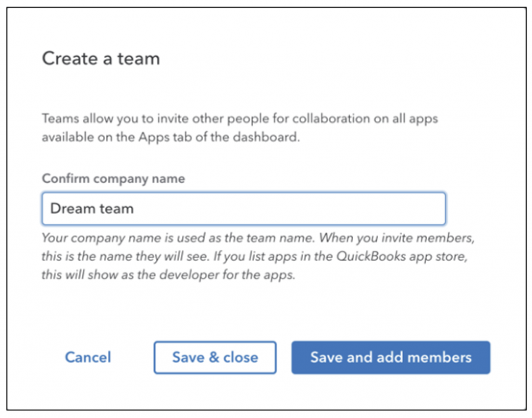Screen dimensions: 532x418
Task: Click Save and add members button
Action: pyautogui.click(x=391, y=358)
